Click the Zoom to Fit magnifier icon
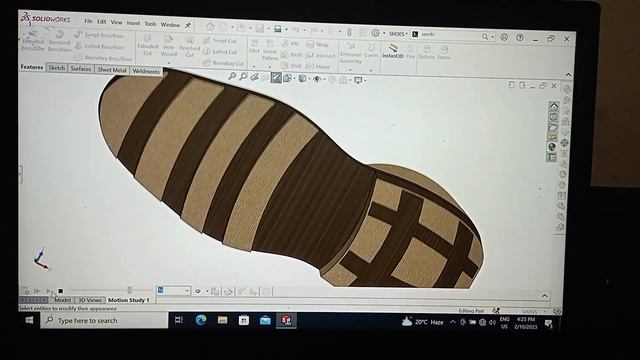This screenshot has width=640, height=360. click(x=232, y=76)
